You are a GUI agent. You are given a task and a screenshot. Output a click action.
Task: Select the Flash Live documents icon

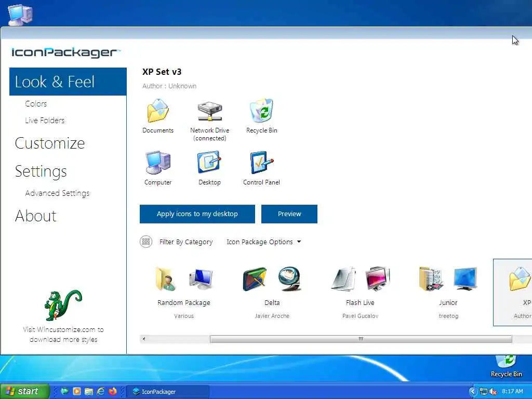coord(343,279)
